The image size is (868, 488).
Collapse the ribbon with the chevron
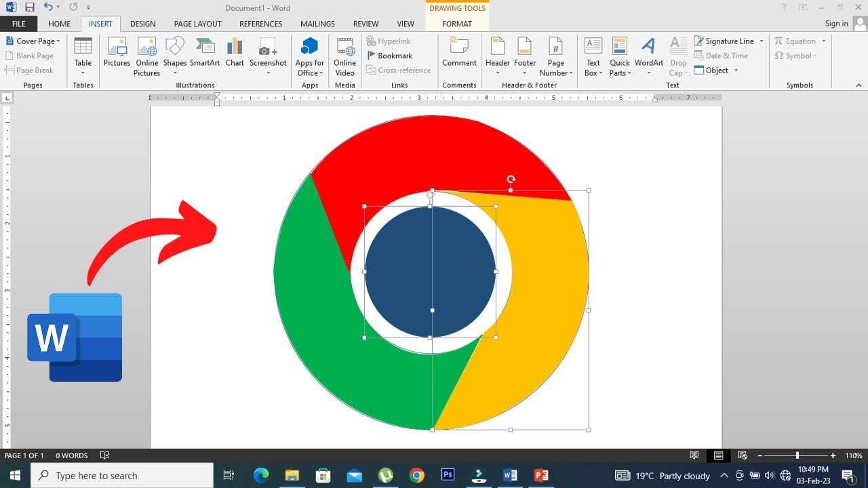(x=859, y=85)
